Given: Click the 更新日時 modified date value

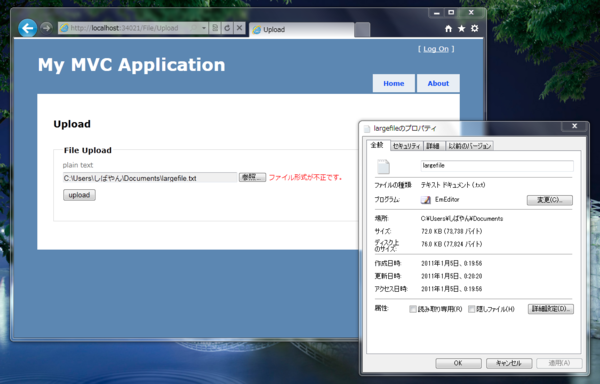Looking at the screenshot, I should [x=452, y=276].
